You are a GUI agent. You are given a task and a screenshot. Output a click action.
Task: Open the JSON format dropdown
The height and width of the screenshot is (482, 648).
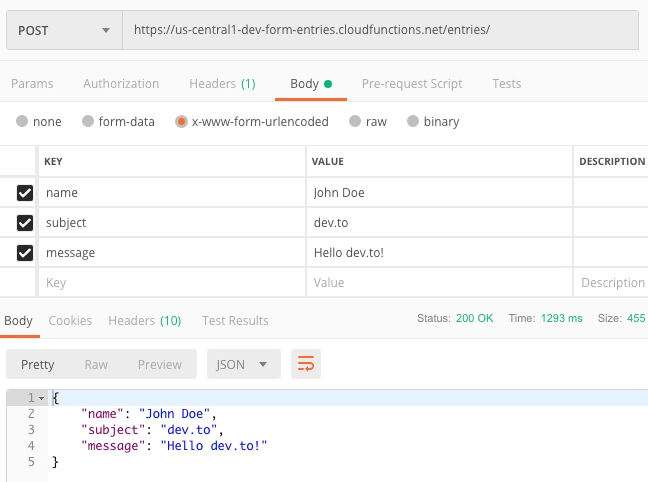244,364
